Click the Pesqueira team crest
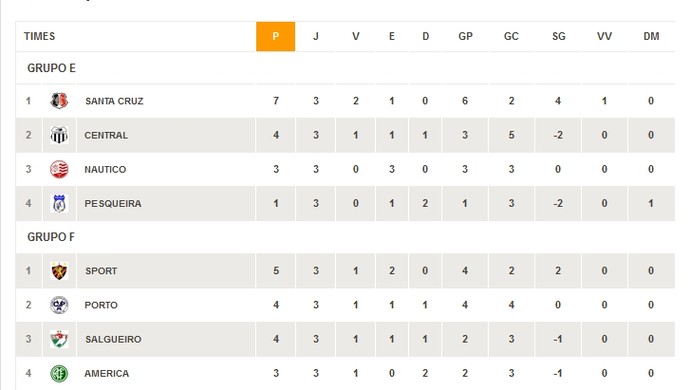 [x=59, y=203]
